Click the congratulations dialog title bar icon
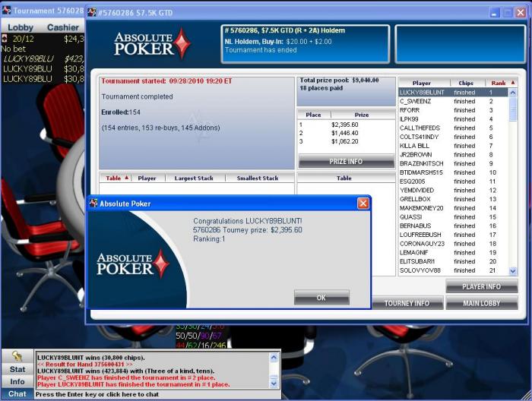Screen dimensions: 532x401 pyautogui.click(x=93, y=204)
